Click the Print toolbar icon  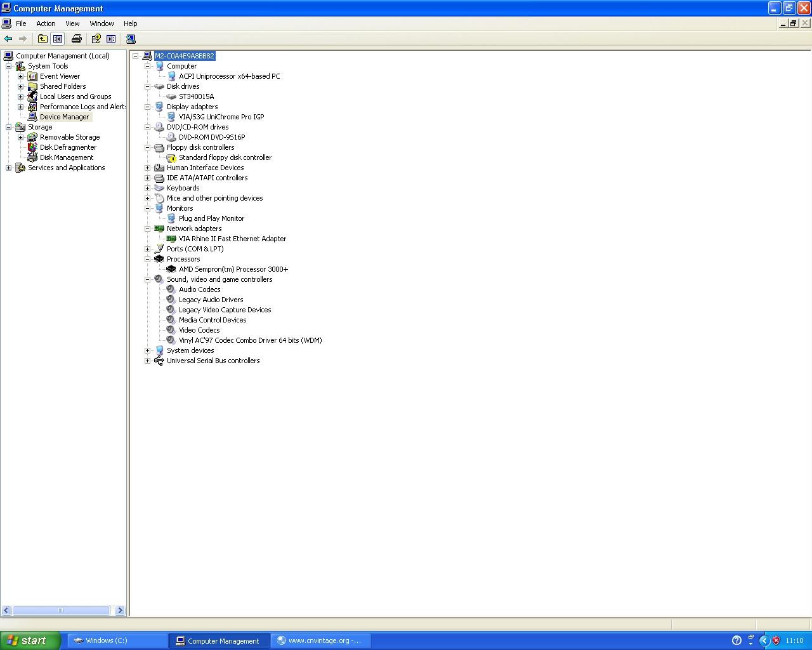tap(77, 39)
